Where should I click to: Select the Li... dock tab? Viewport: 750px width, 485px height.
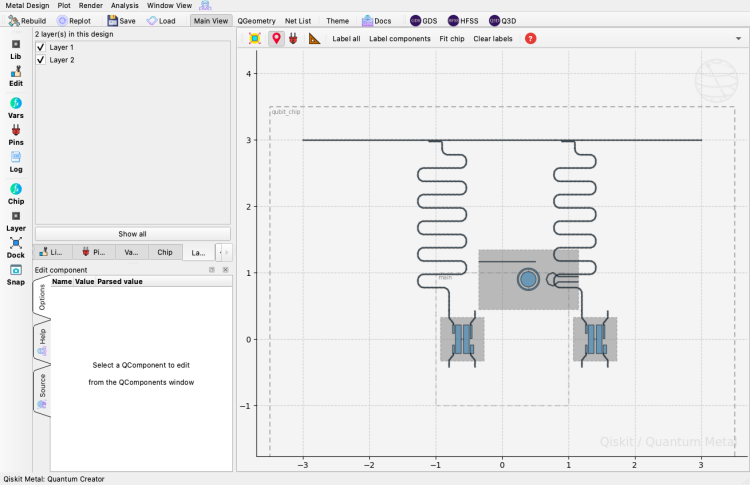click(51, 252)
